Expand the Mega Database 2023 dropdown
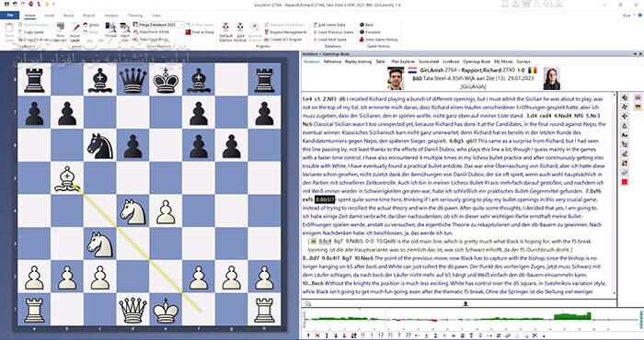The width and height of the screenshot is (644, 340). tap(181, 25)
